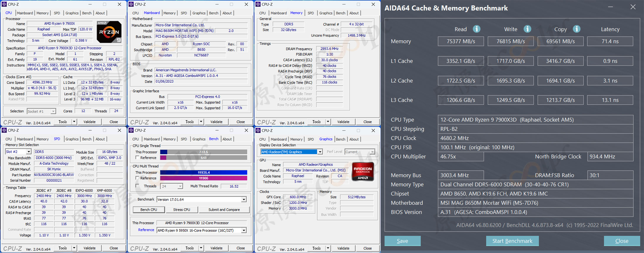The image size is (644, 253).
Task: Click the CPU-Z app icon in the Memory tab window title bar
Action: [258, 4]
